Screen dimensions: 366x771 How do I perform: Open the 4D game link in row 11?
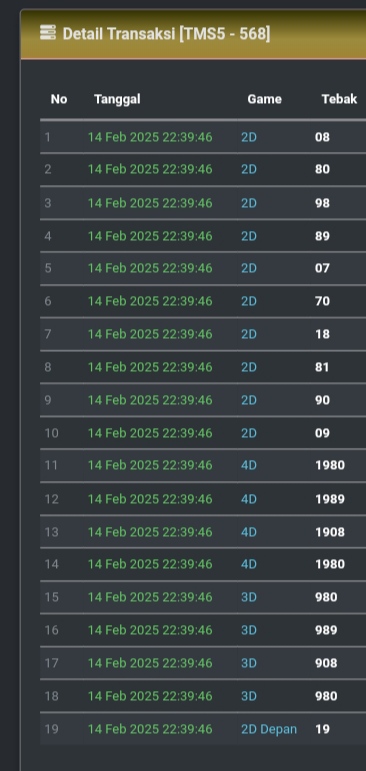coord(249,465)
